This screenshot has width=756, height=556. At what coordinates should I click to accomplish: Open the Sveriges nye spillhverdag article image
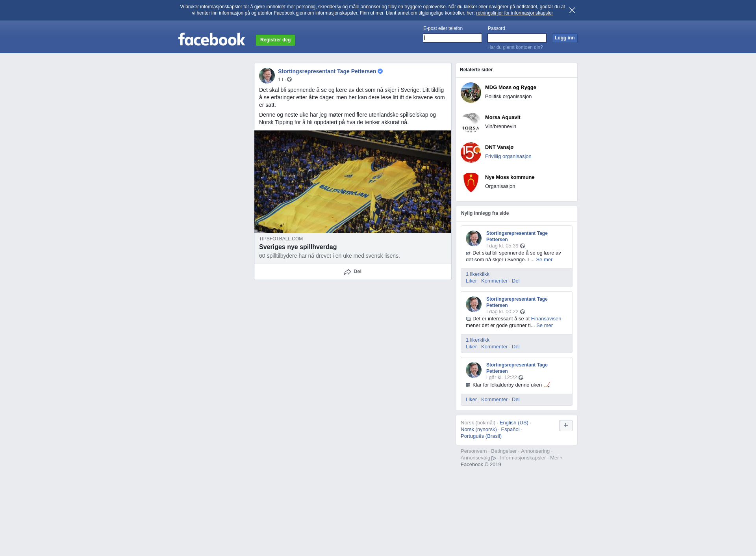pos(353,182)
